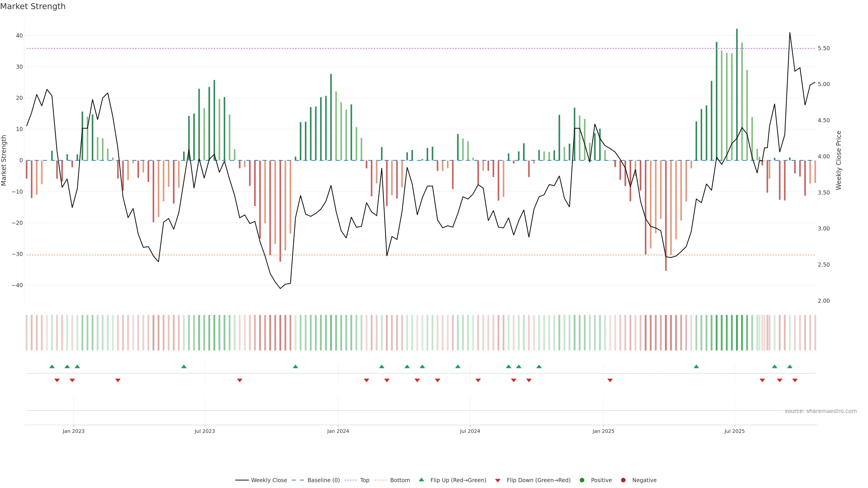Image resolution: width=868 pixels, height=488 pixels.
Task: Click the Flip Down marker just after Jan 2025
Action: 610,380
